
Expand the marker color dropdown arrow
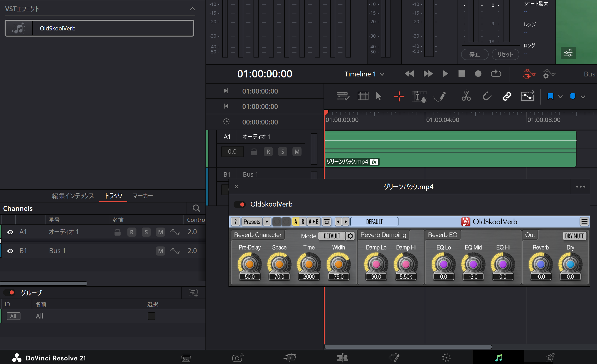click(x=583, y=97)
